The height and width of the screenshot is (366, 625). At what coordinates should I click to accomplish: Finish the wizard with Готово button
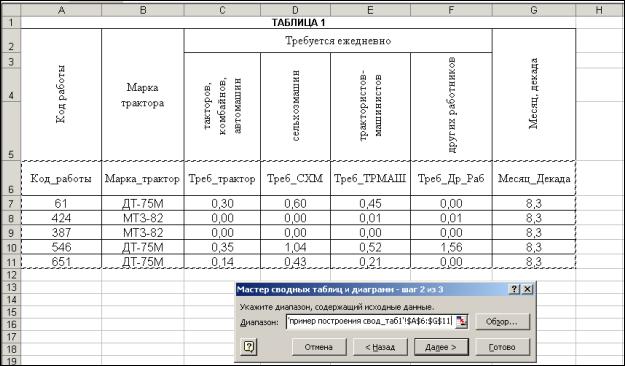(x=502, y=347)
